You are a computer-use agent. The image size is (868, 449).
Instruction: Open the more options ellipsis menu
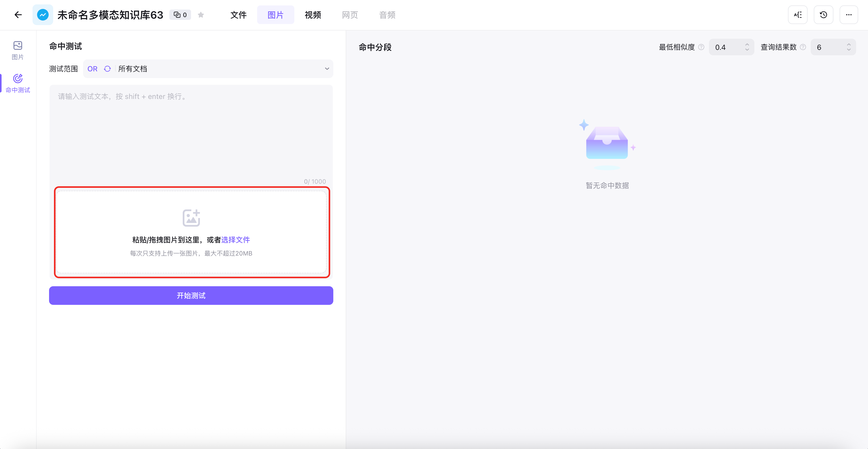coord(848,15)
